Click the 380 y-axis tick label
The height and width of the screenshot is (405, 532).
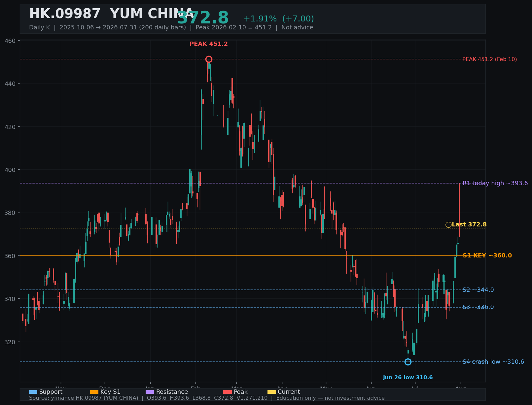click(x=11, y=213)
